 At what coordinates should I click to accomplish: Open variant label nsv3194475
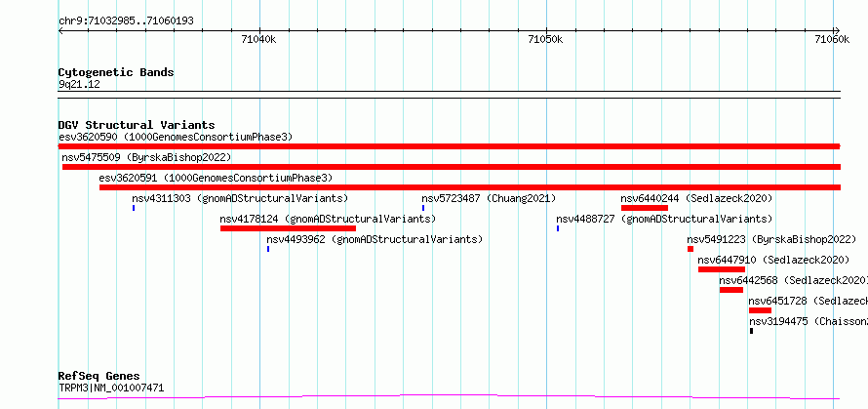pyautogui.click(x=809, y=321)
